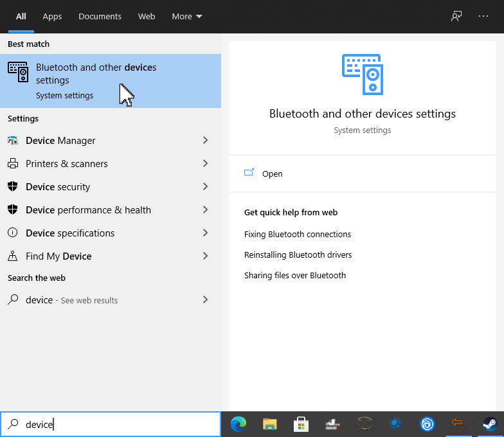This screenshot has height=437, width=504.
Task: Open Sharing files over Bluetooth link
Action: coord(294,275)
